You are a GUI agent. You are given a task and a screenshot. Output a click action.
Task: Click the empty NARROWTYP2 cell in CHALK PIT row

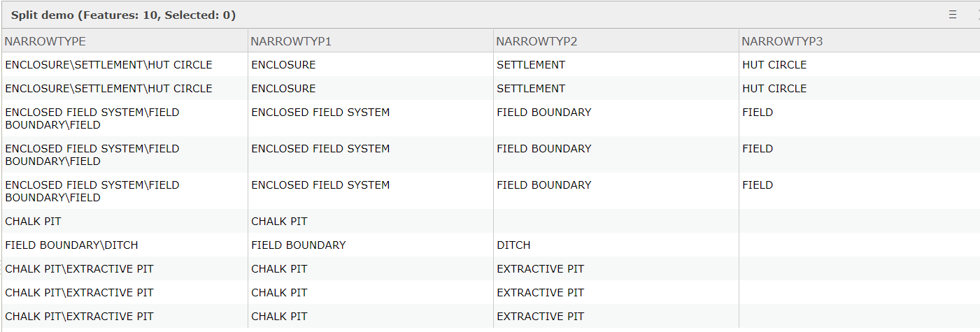pyautogui.click(x=616, y=221)
